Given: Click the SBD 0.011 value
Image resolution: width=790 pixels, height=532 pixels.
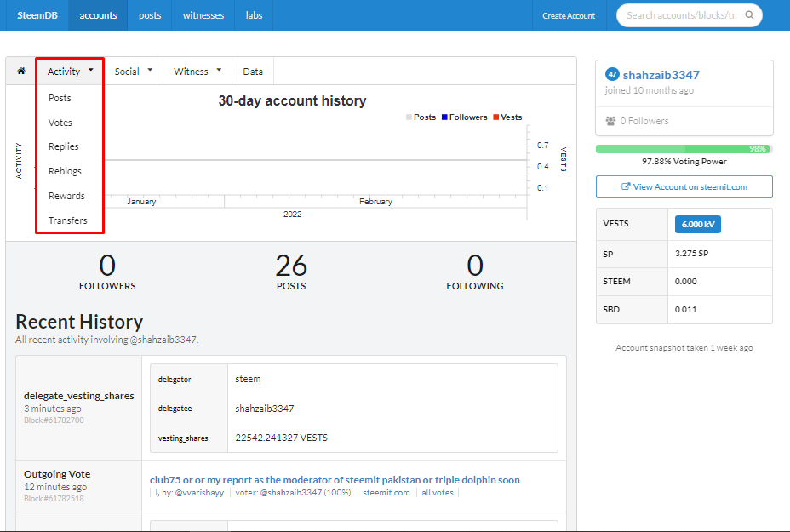Looking at the screenshot, I should pos(685,309).
